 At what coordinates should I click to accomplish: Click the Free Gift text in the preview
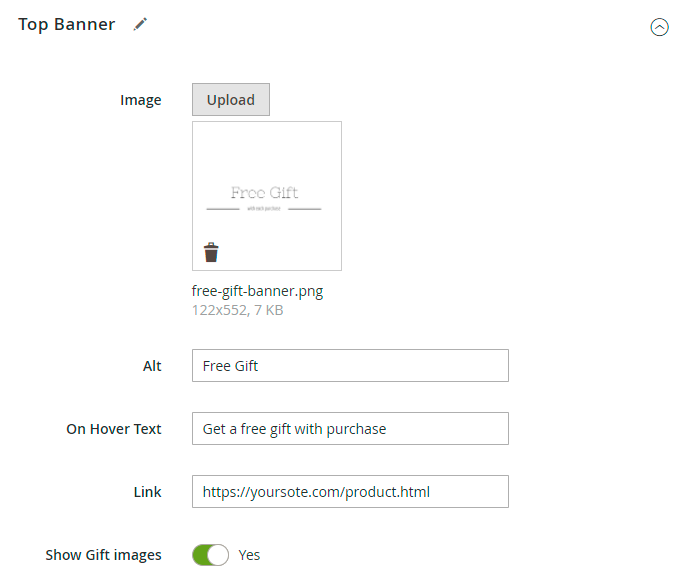(264, 193)
